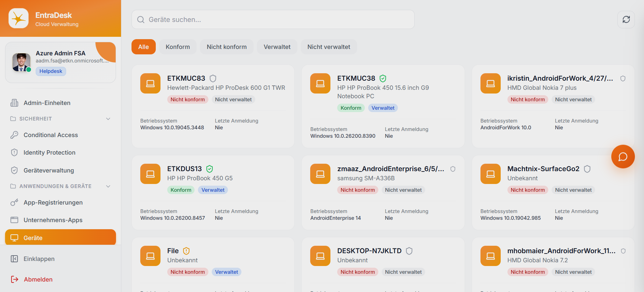Select the Alle filter tab
The width and height of the screenshot is (644, 292).
pos(144,47)
